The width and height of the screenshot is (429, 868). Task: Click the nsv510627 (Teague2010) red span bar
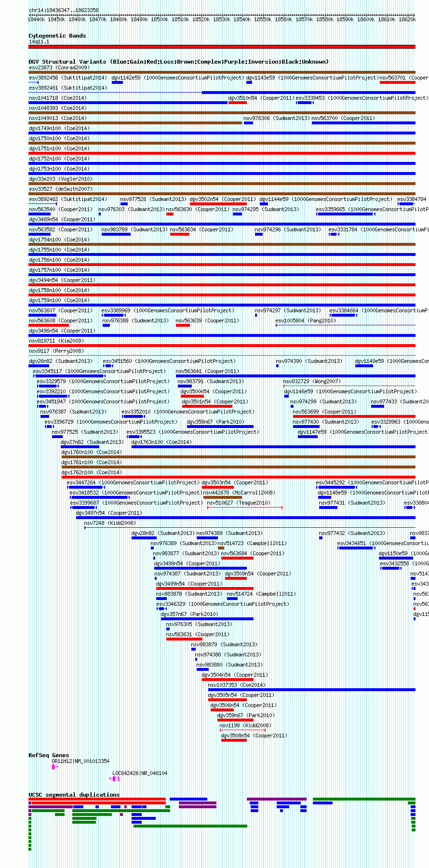244,507
